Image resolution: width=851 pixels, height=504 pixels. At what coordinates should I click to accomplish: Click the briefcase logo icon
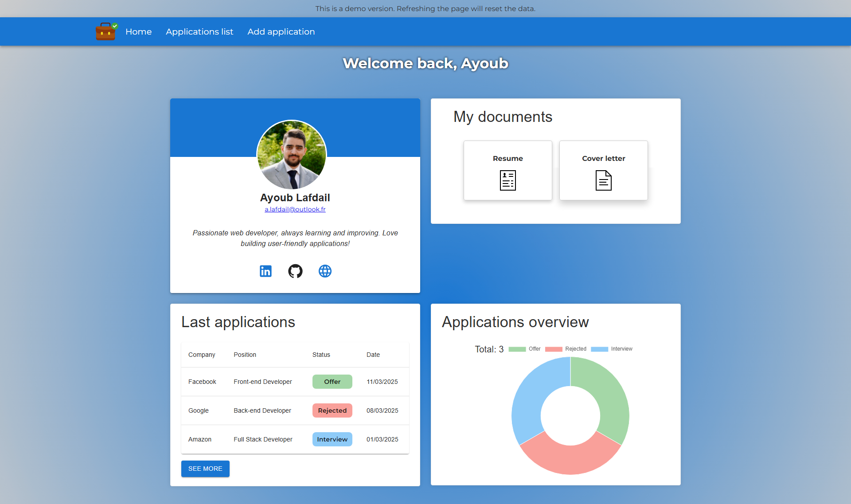tap(106, 31)
